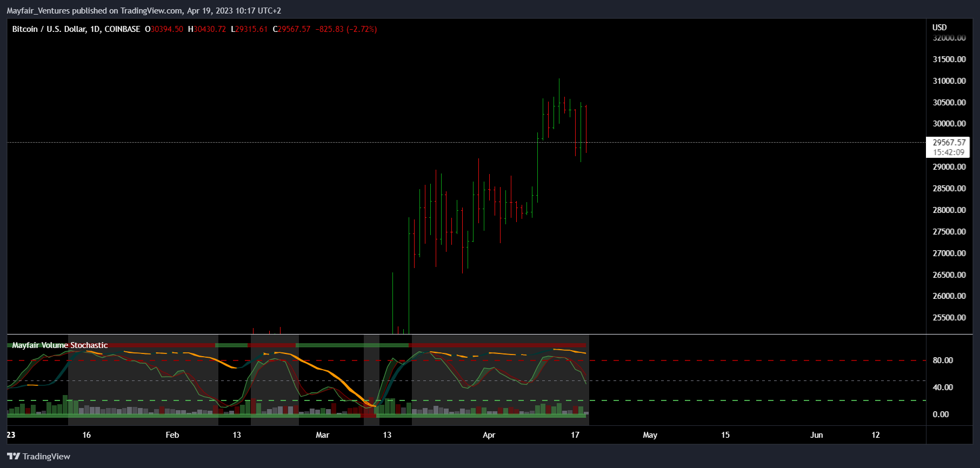This screenshot has width=980, height=468.
Task: Click the Jun date label
Action: click(x=817, y=435)
